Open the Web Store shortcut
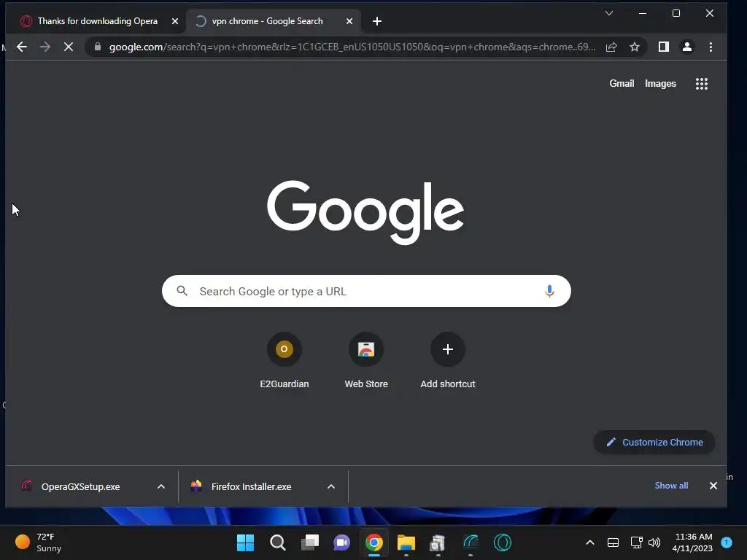The width and height of the screenshot is (747, 560). coord(366,360)
